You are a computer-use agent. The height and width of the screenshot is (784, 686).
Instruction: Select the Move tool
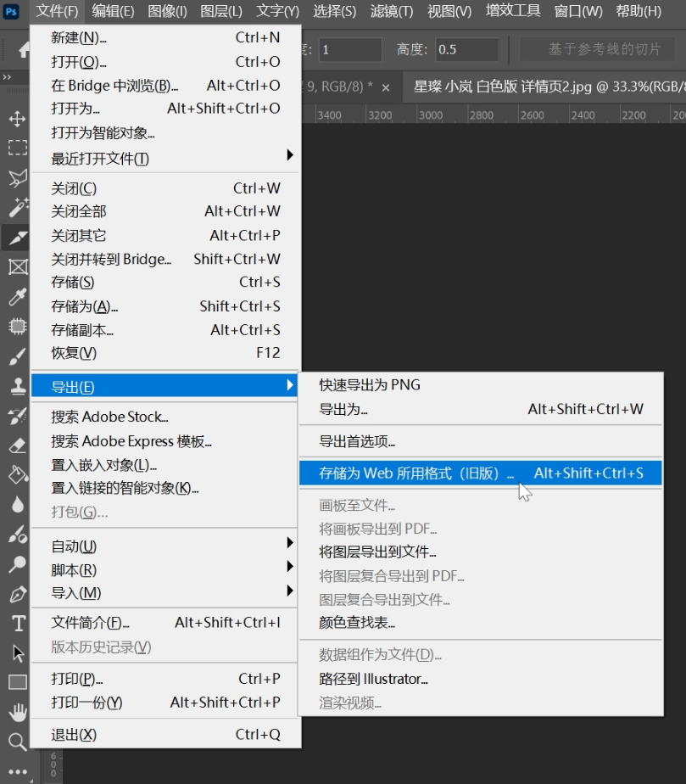(17, 119)
